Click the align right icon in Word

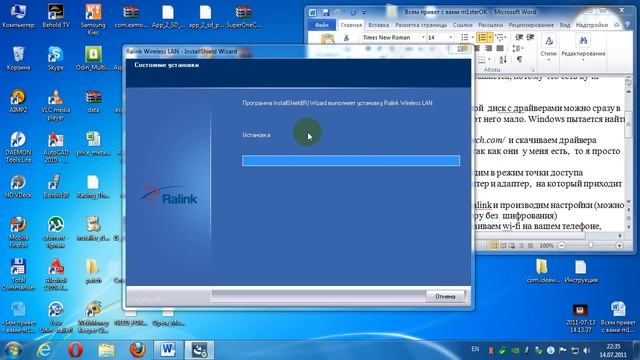[489, 49]
